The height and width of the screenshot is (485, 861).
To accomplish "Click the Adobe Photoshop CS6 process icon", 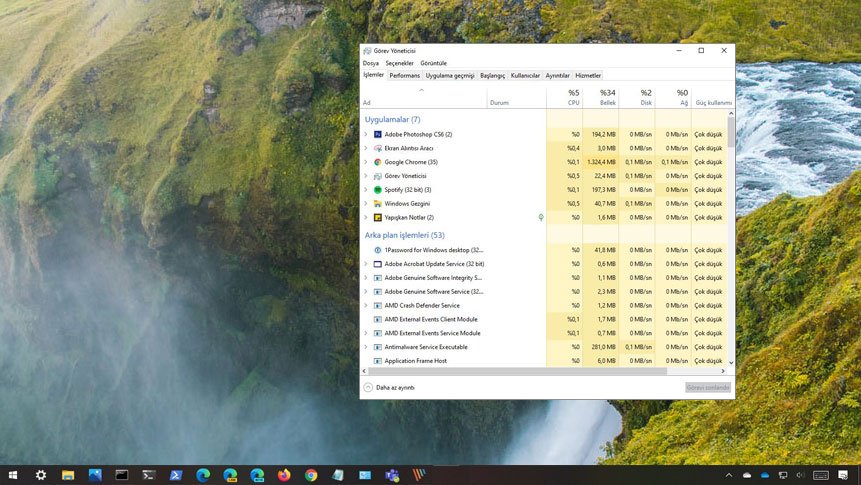I will [x=378, y=134].
